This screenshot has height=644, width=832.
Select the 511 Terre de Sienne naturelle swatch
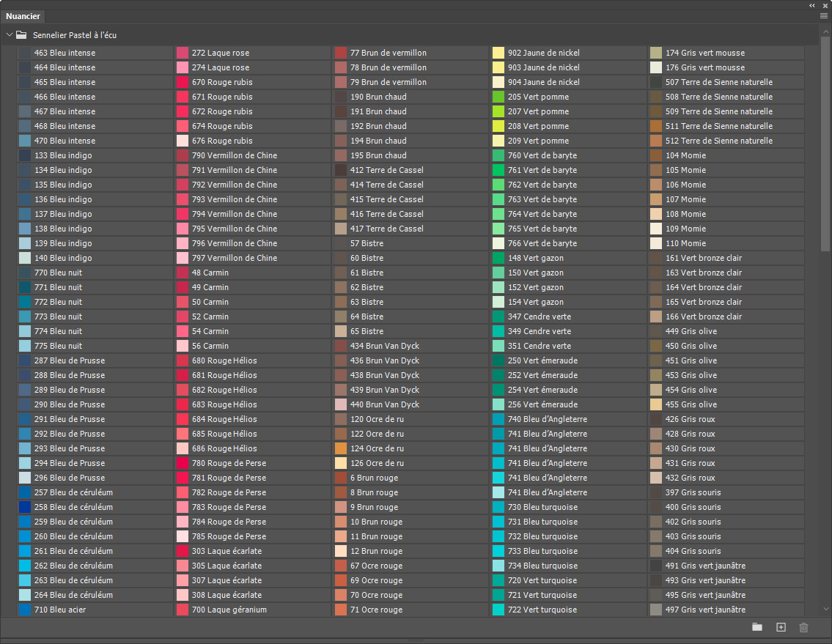tap(726, 126)
